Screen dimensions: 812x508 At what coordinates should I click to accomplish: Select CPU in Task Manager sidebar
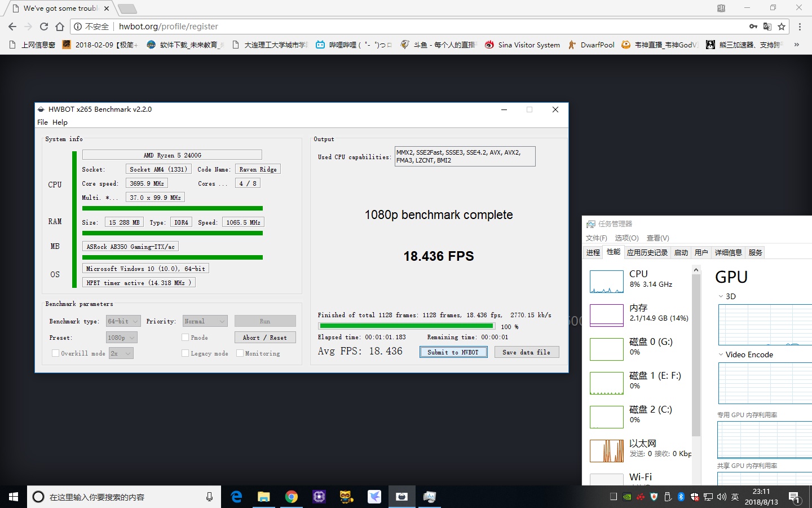tap(639, 281)
